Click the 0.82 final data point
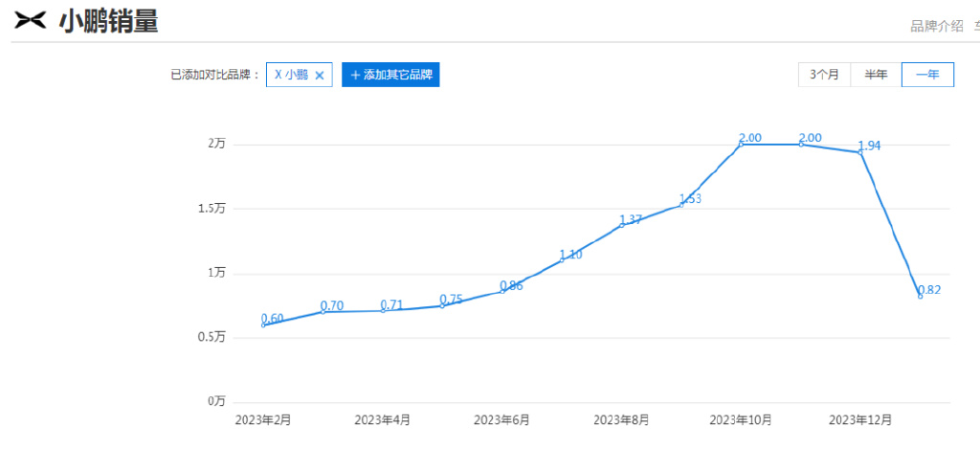 920,297
